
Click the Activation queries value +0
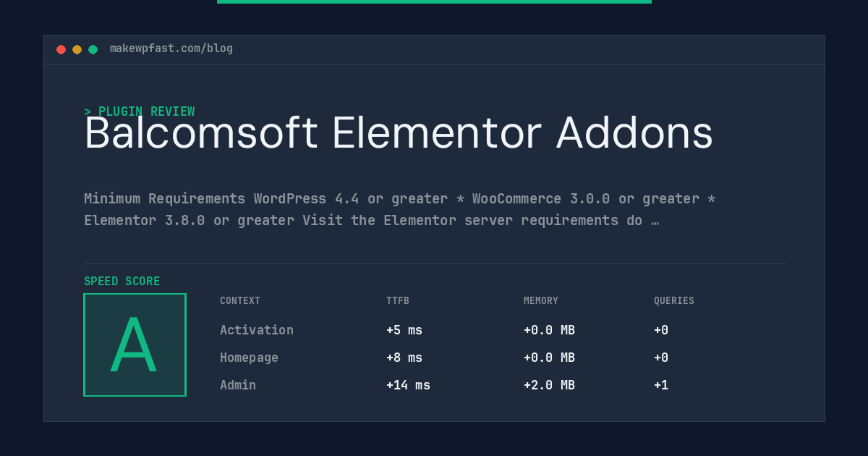[661, 330]
